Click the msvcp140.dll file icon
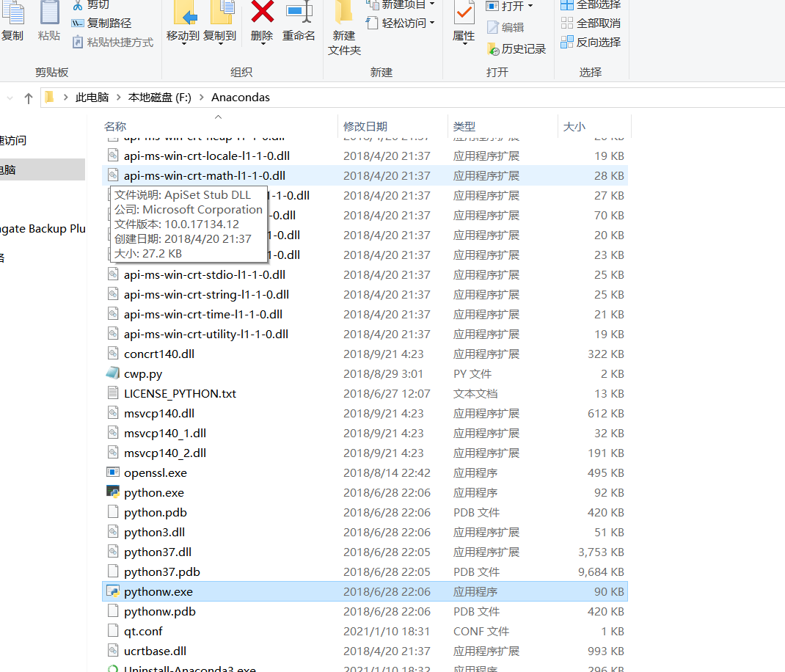 113,413
